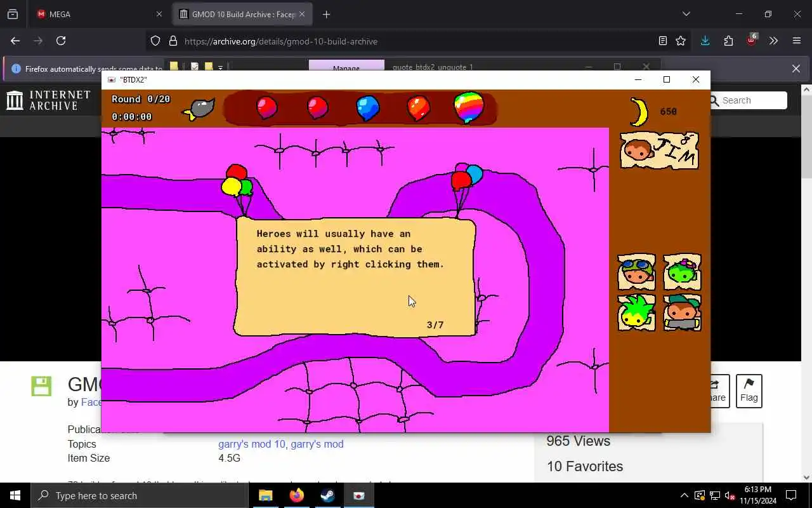Pick the pineapple-haired monkey tower
This screenshot has width=812, height=508.
pyautogui.click(x=636, y=312)
